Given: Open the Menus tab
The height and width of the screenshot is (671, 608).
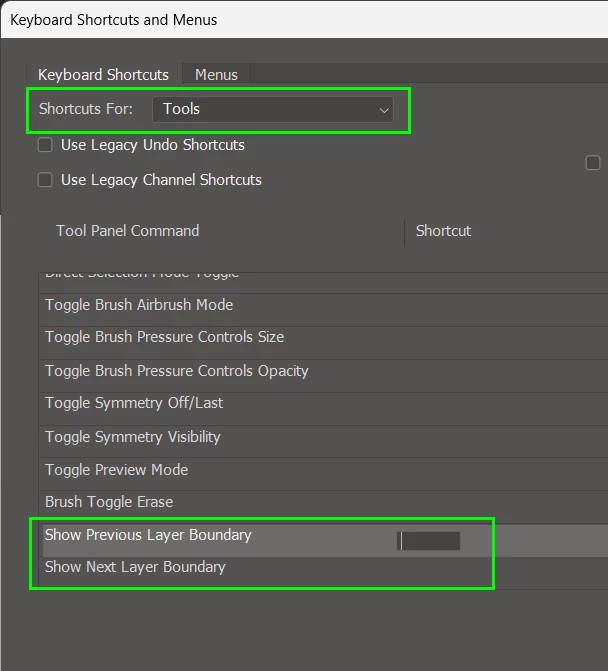Looking at the screenshot, I should coord(216,74).
